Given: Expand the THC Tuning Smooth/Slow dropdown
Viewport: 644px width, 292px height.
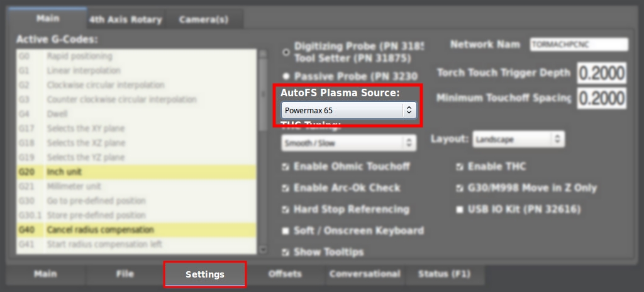Looking at the screenshot, I should click(348, 143).
